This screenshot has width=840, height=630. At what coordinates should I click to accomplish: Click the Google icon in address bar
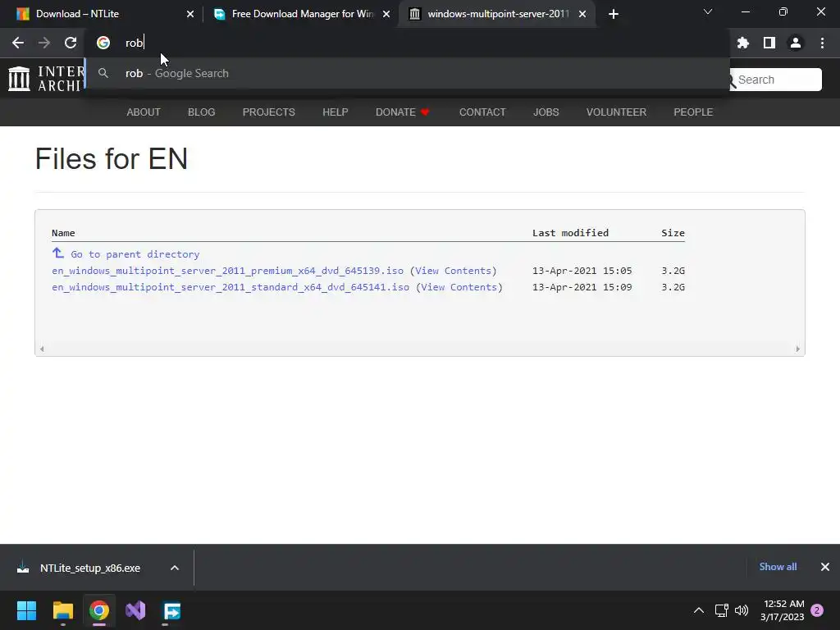coord(103,43)
